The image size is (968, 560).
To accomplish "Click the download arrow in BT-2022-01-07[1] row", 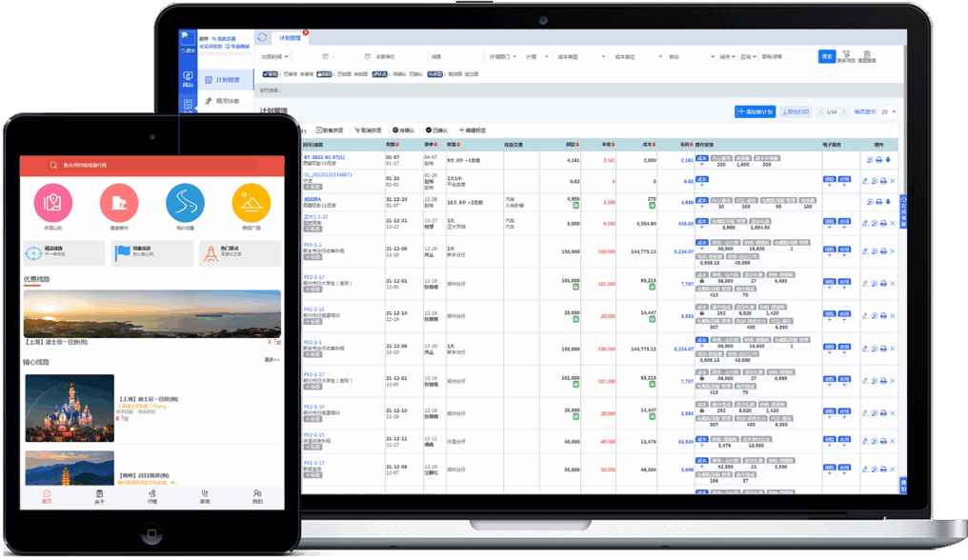I will point(888,160).
